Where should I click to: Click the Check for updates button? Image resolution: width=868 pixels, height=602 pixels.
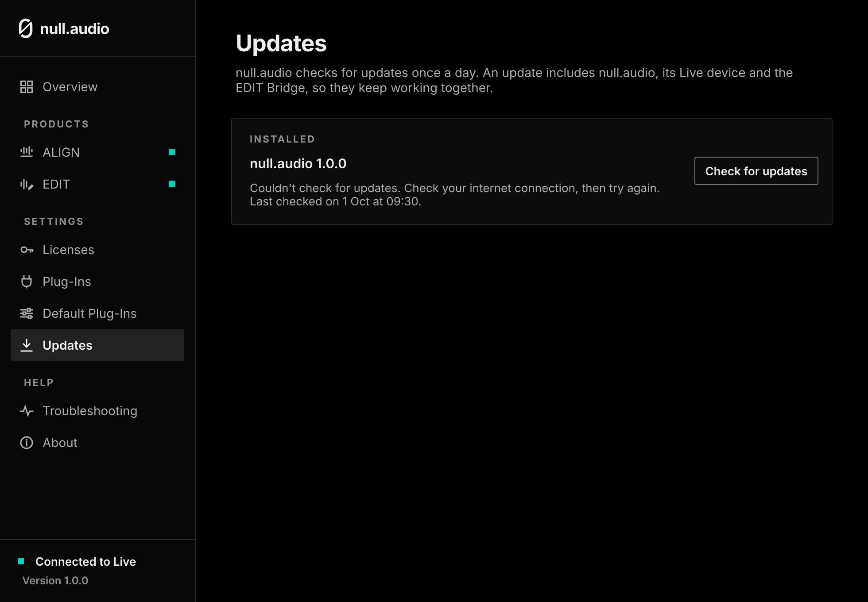tap(756, 171)
